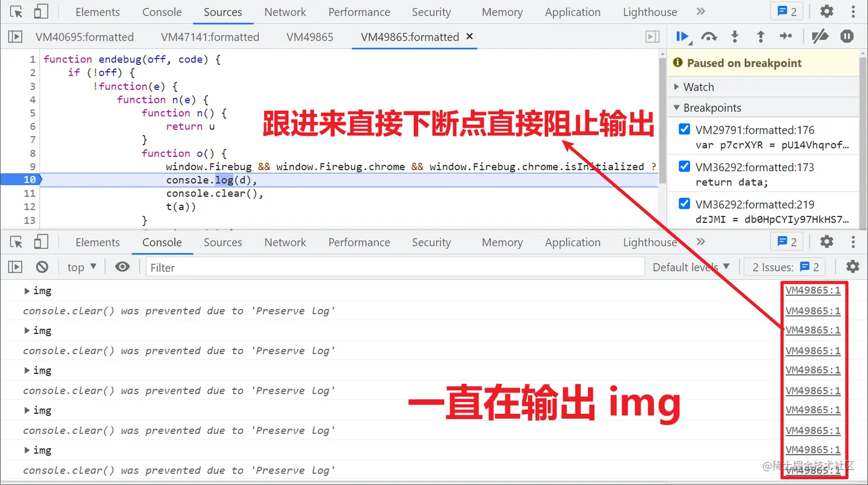Open console settings gear
868x485 pixels.
click(853, 267)
